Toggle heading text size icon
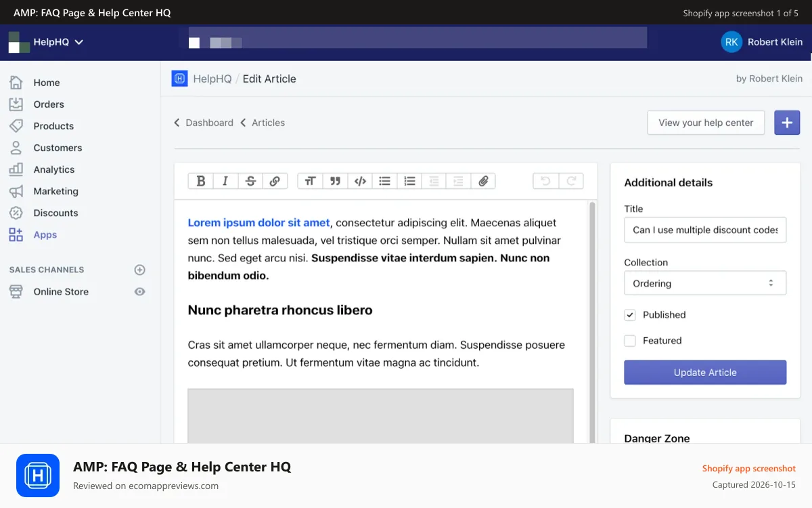This screenshot has width=812, height=508. point(310,181)
